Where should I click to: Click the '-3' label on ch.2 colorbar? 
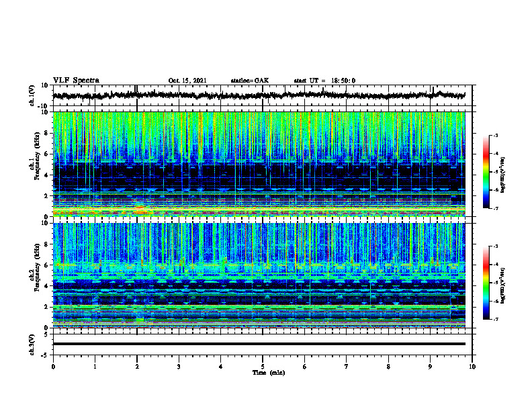(496, 246)
